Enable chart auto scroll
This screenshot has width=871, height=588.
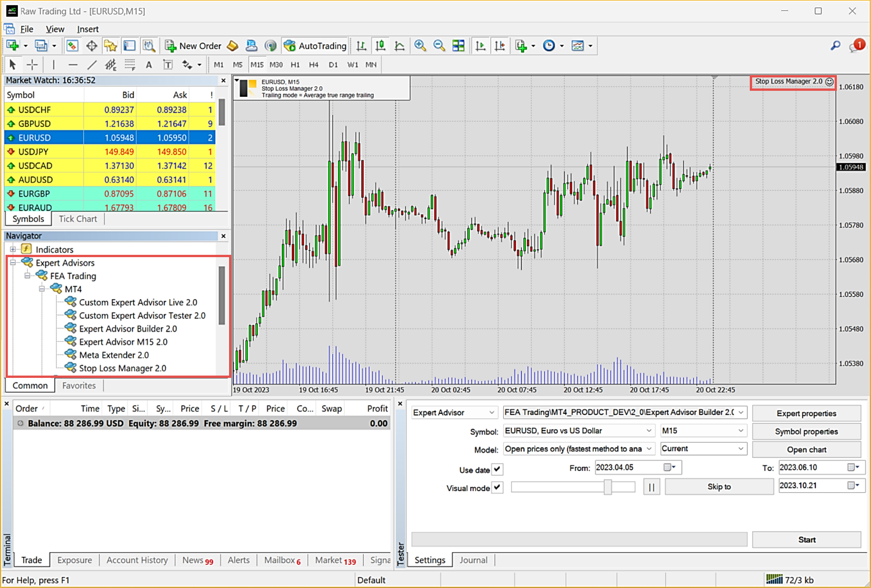pos(480,46)
